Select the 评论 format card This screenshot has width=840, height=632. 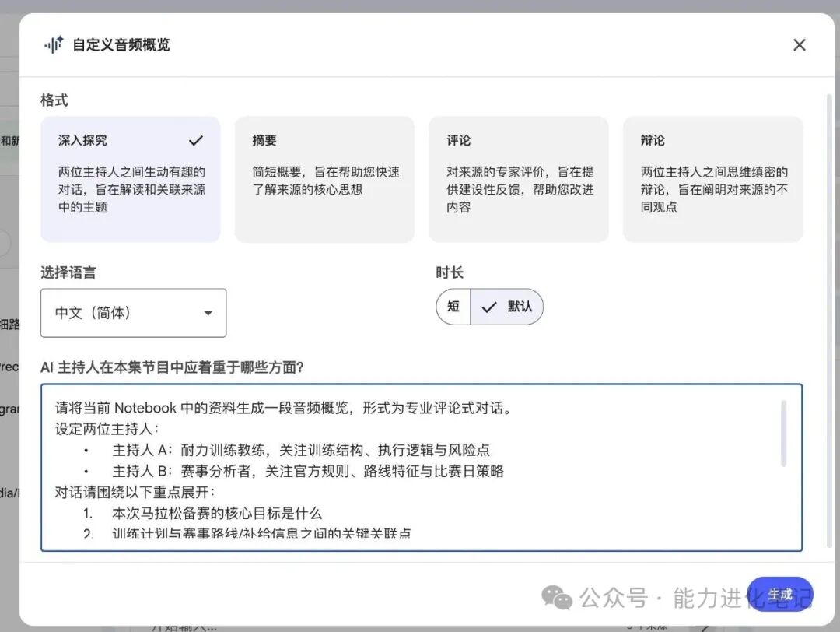point(518,177)
